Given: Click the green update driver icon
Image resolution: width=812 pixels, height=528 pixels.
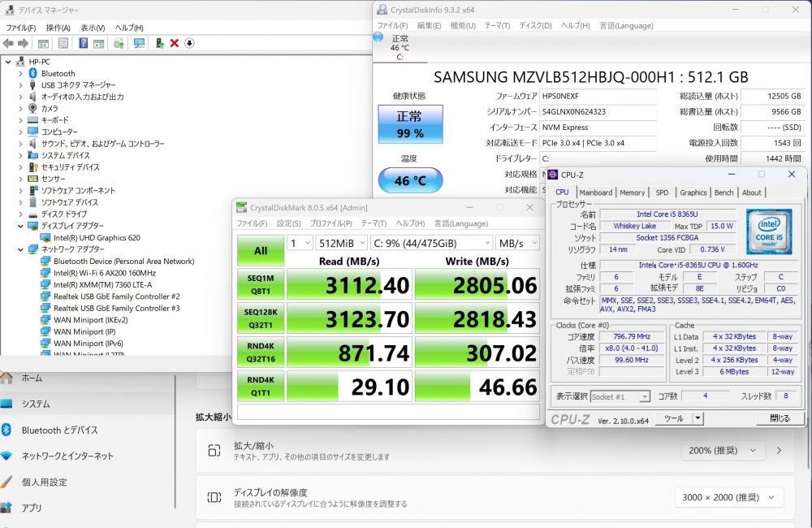Looking at the screenshot, I should [159, 44].
